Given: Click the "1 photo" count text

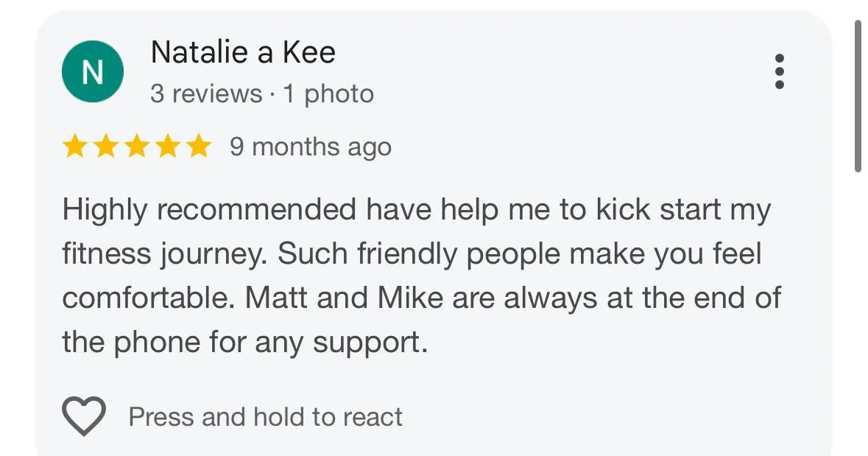Looking at the screenshot, I should click(328, 94).
